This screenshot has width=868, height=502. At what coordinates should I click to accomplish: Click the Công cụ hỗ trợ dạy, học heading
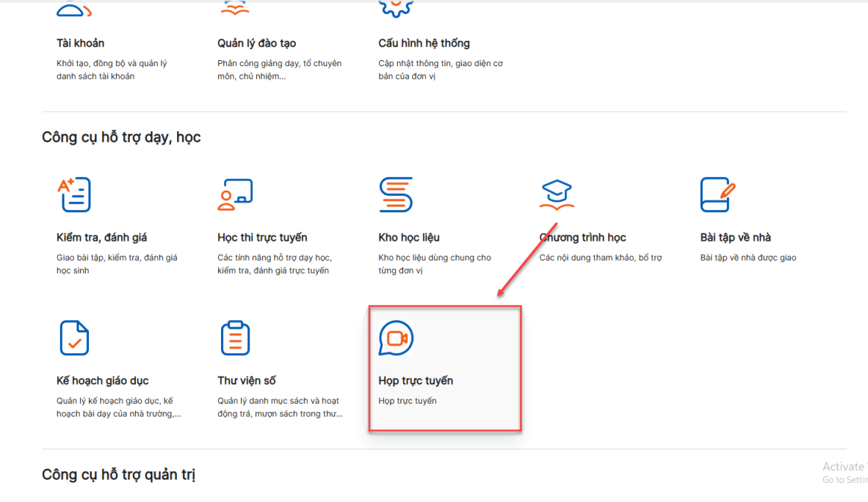121,137
